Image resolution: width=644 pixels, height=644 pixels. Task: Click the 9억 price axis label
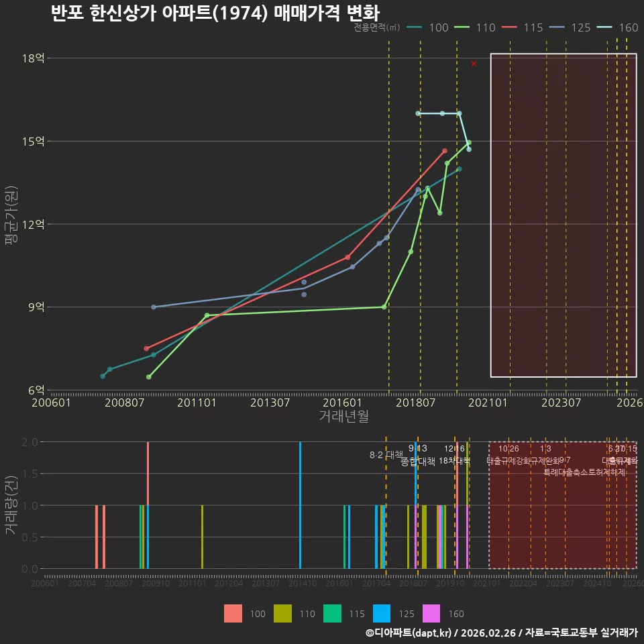pos(36,307)
